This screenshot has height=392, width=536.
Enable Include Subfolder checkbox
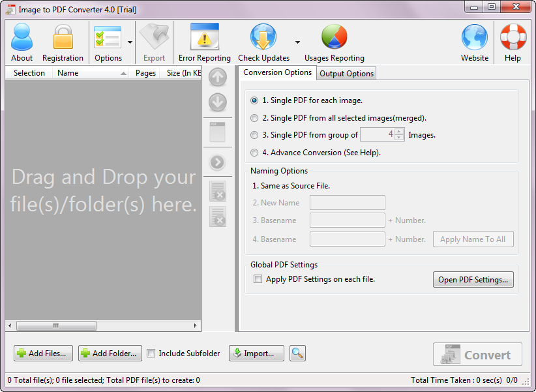(x=151, y=354)
